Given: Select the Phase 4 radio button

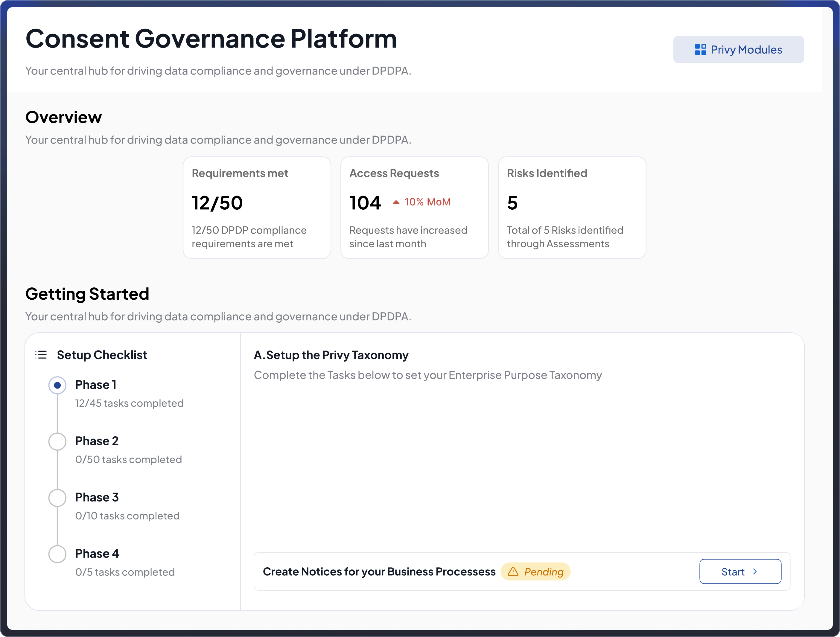Looking at the screenshot, I should pyautogui.click(x=57, y=554).
